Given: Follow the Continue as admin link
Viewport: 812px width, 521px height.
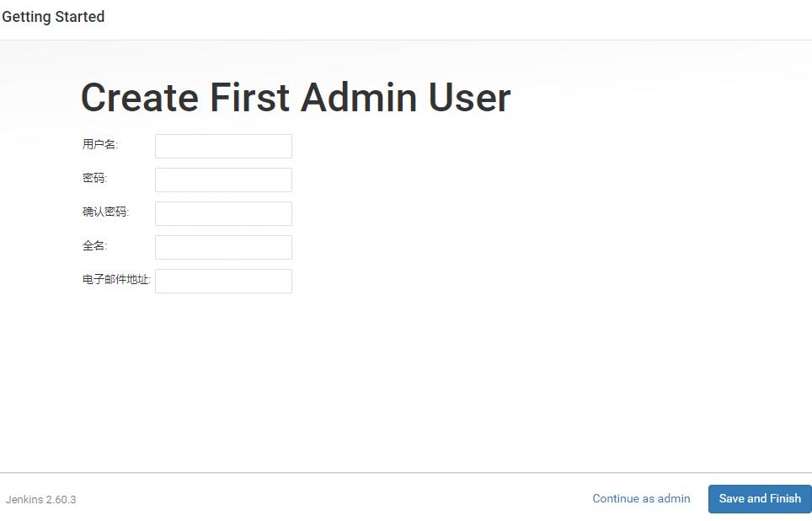Looking at the screenshot, I should [x=641, y=498].
